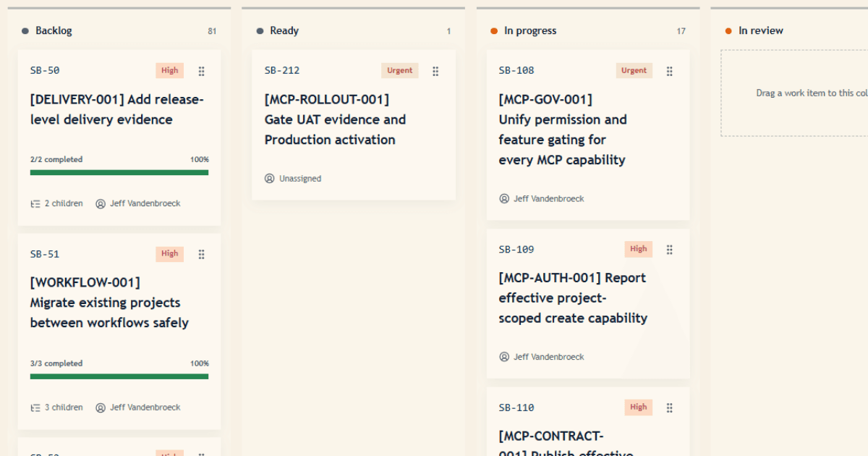
Task: Click the SB-50 issue key
Action: 45,71
